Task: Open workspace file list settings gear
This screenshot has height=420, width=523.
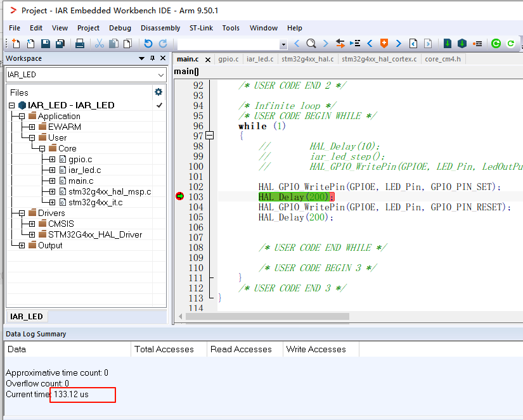Action: coord(158,92)
